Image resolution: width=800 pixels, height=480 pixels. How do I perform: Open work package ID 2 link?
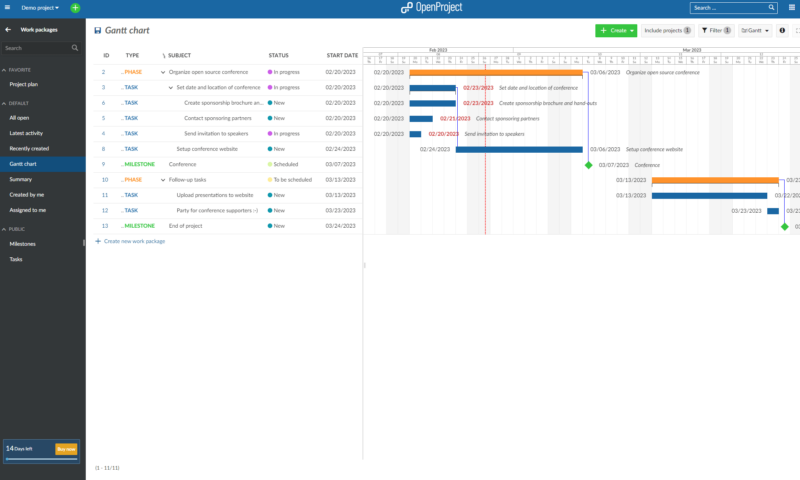point(103,72)
